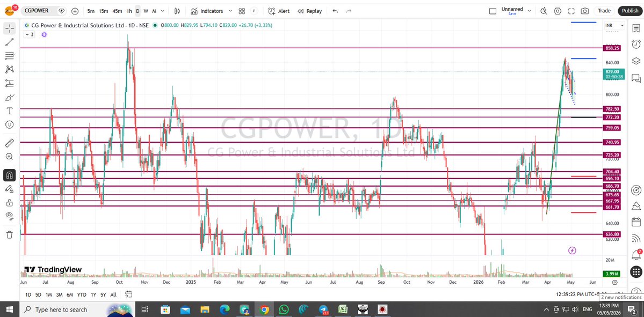Click the Trade button

[604, 11]
